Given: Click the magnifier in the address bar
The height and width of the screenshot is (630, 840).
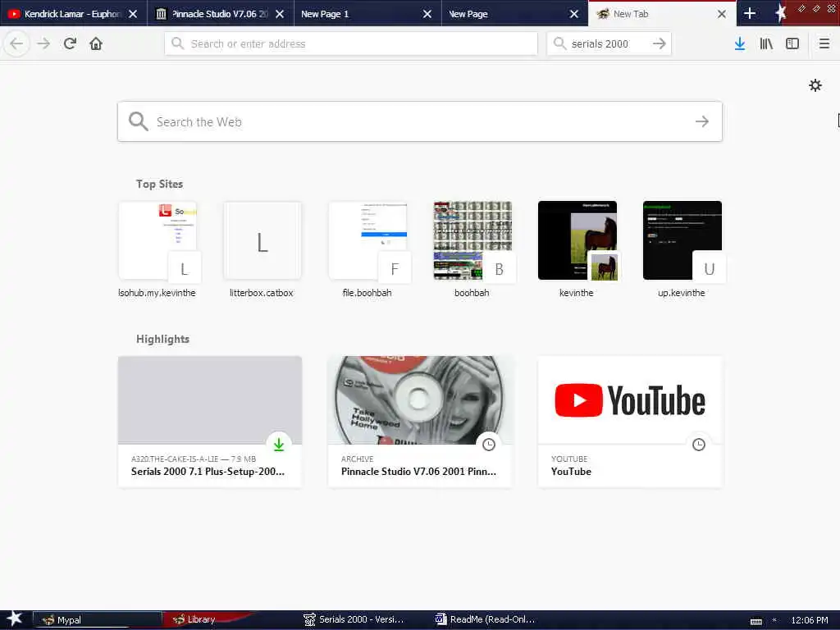Looking at the screenshot, I should [177, 43].
